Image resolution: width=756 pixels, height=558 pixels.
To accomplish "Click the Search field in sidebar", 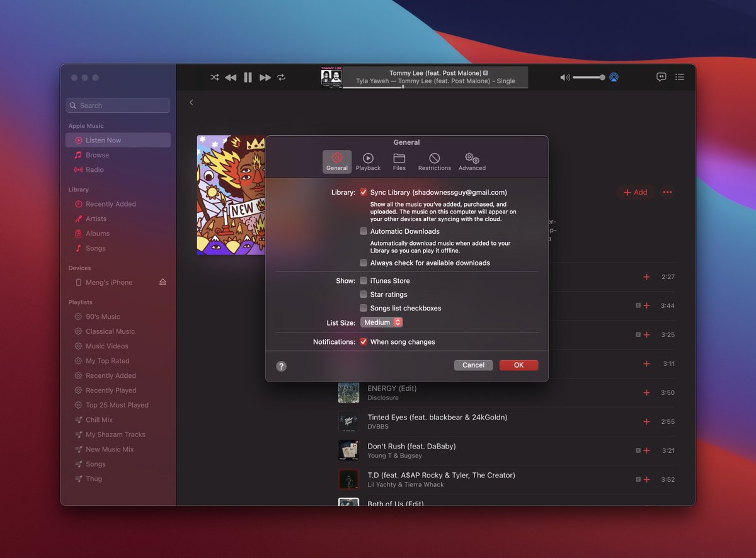I will point(118,105).
